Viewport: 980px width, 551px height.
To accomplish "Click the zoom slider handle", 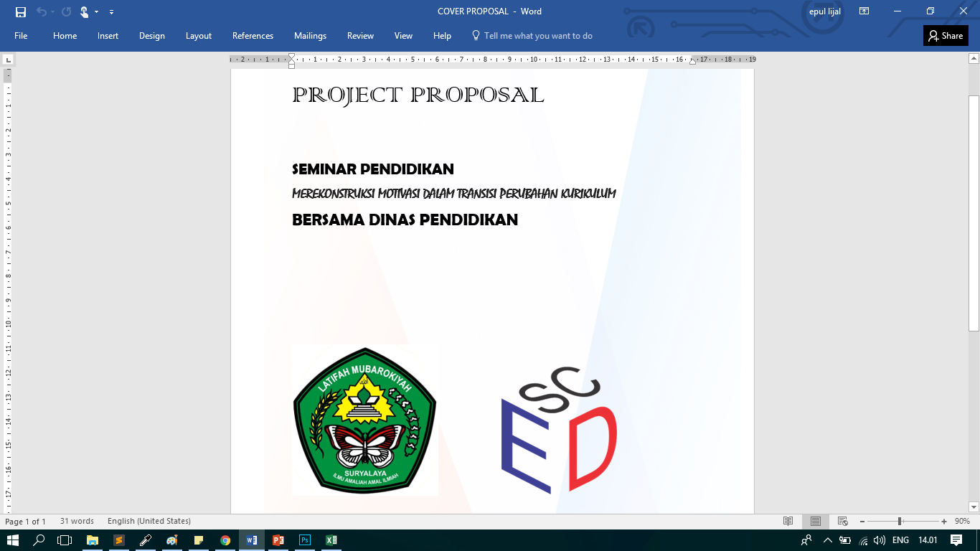I will pos(900,522).
